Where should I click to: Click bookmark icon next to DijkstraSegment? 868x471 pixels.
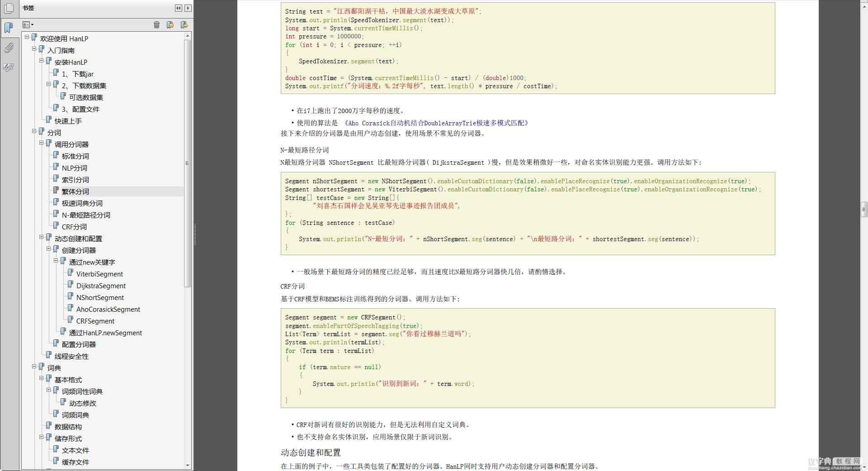click(71, 285)
